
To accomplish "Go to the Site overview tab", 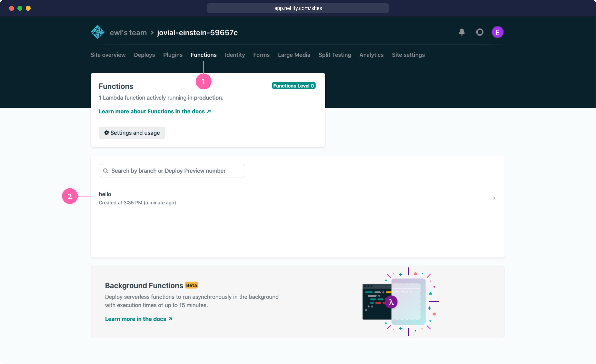I will tap(108, 55).
